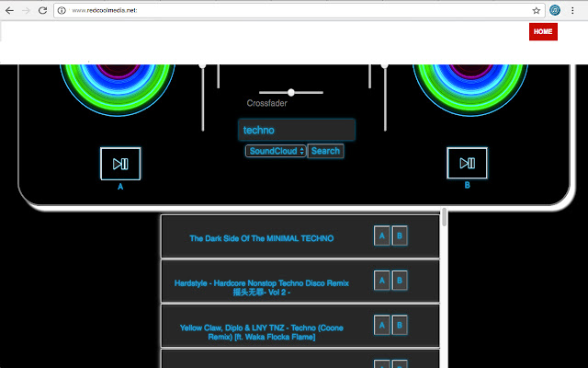Click the right deck volume slider knob
This screenshot has height=368, width=588.
pos(385,65)
